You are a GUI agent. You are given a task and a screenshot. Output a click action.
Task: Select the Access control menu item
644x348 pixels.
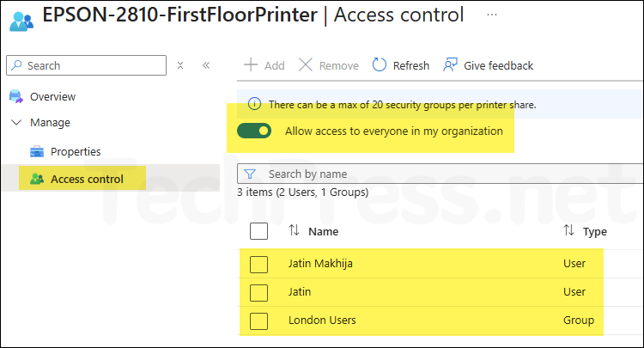[x=87, y=179]
